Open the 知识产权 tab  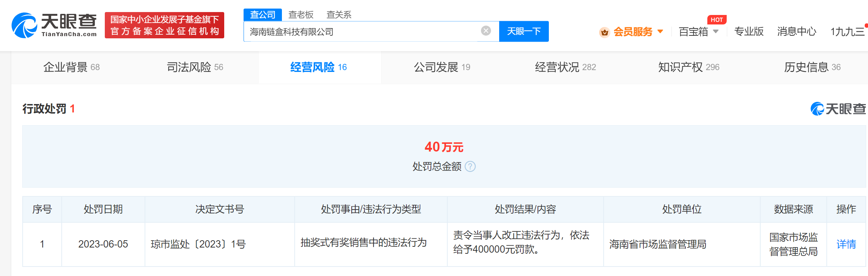689,67
